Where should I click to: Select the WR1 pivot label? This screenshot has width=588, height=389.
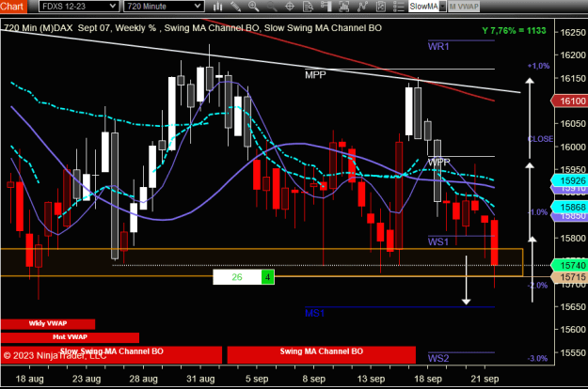coord(438,46)
